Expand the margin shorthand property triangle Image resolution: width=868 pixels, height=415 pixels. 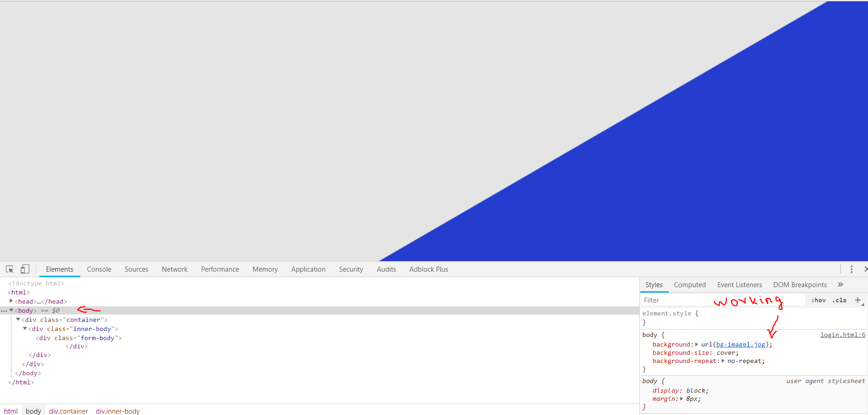[681, 399]
